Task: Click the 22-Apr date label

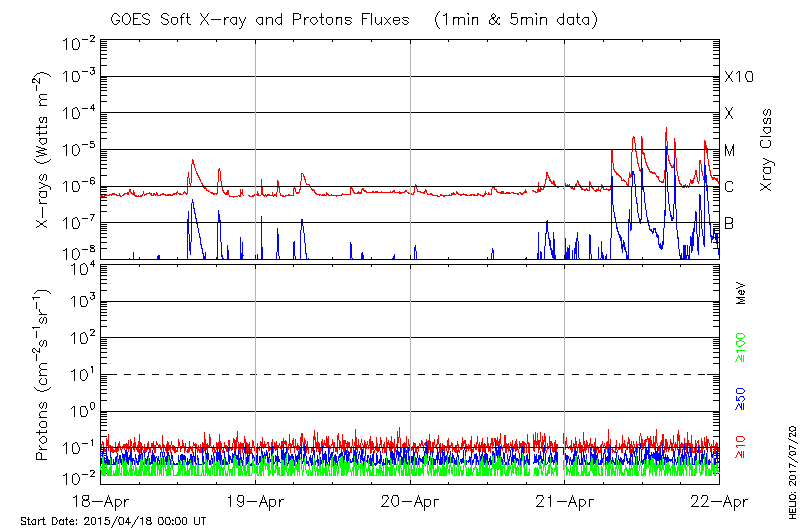Action: click(719, 502)
